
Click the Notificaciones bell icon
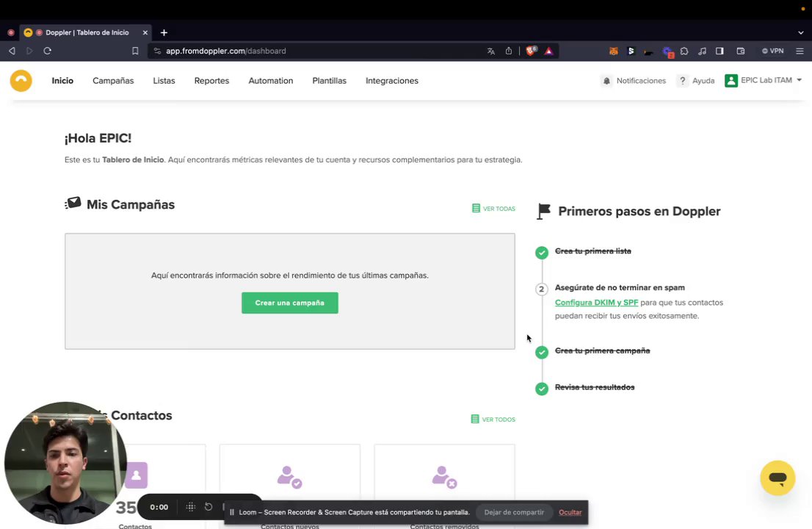point(606,81)
